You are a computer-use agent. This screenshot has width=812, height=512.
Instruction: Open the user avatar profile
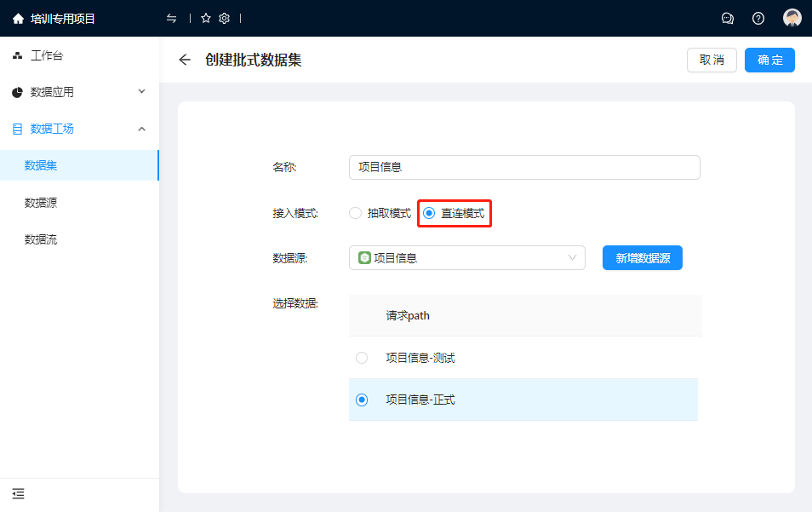point(792,18)
